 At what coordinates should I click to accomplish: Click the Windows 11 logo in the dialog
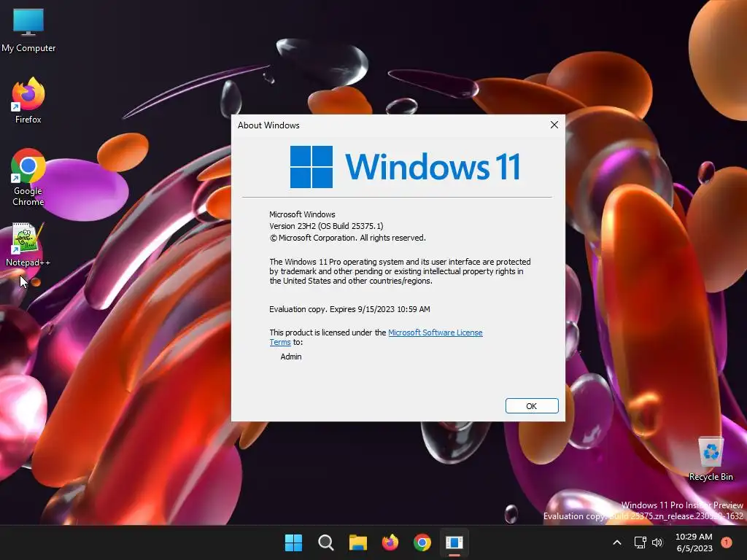(405, 167)
